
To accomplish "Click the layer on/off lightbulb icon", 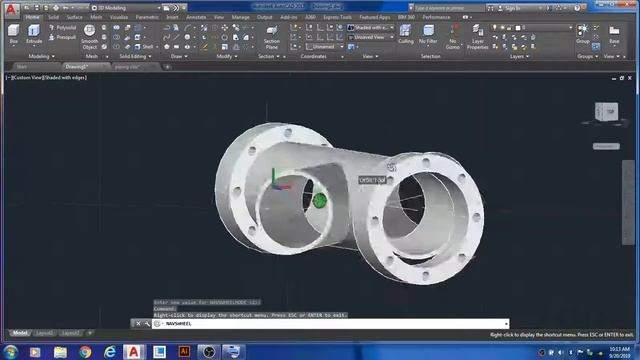I will pyautogui.click(x=495, y=27).
